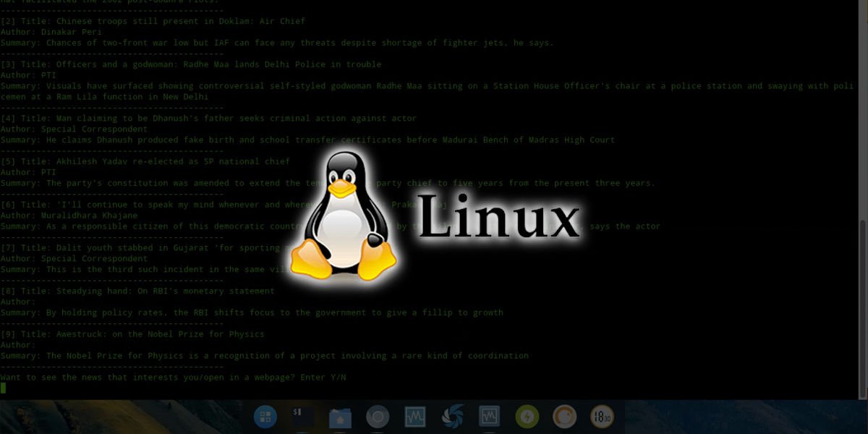Click the "Want to see the news" prompt line

[x=173, y=378]
